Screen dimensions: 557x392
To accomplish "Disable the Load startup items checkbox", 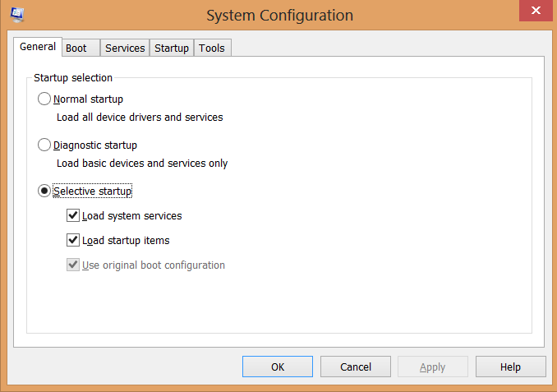I will click(73, 241).
